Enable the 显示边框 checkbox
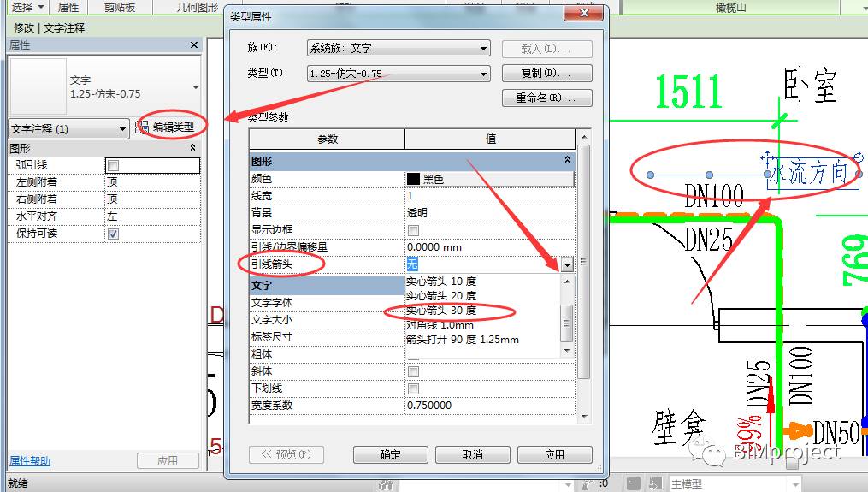This screenshot has height=492, width=868. [x=414, y=230]
